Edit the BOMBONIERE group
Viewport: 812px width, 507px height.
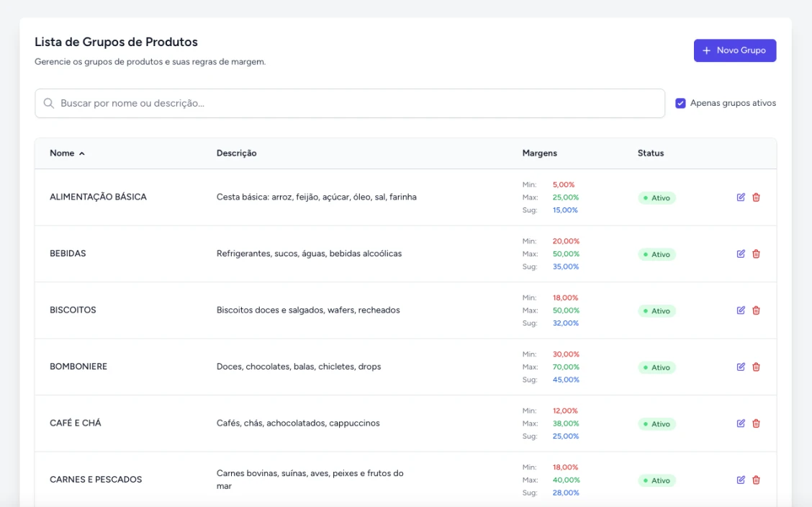coord(741,367)
